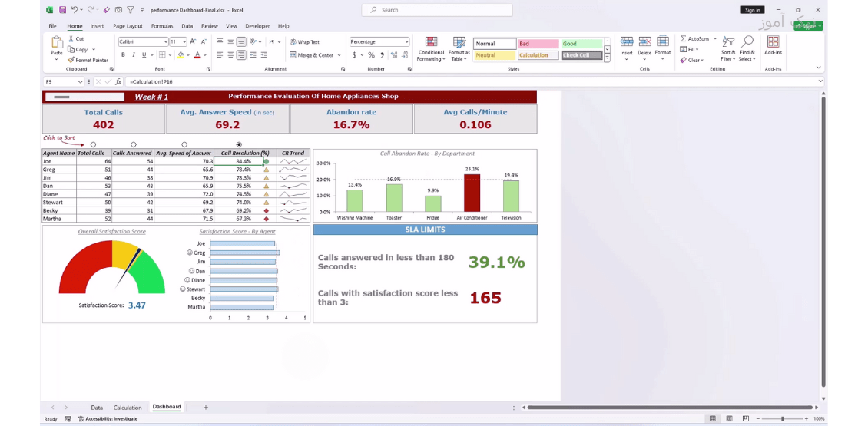
Task: Click the zoom level slider
Action: 782,419
